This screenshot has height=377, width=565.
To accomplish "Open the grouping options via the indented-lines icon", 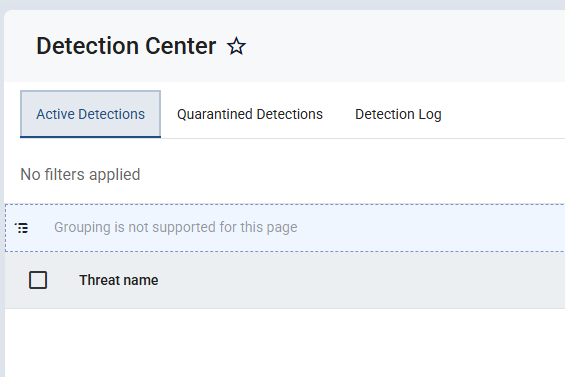I will click(x=22, y=228).
